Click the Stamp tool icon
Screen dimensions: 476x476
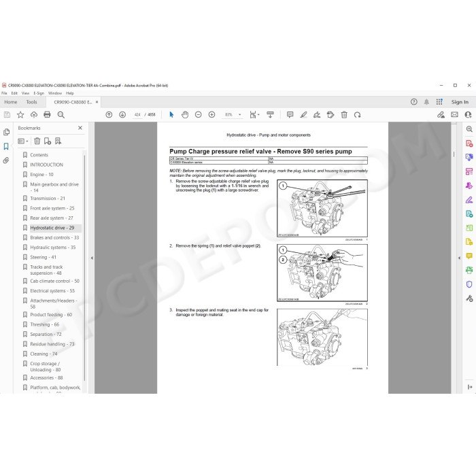330,115
